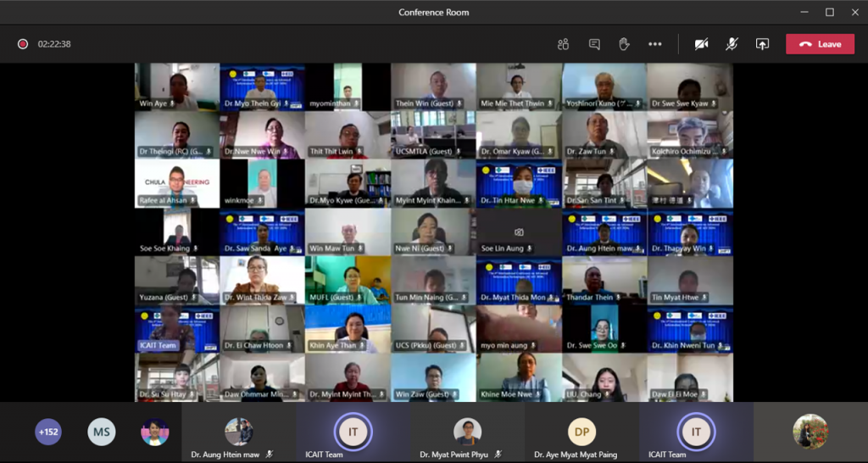Maximize the Conference Room window
Image resolution: width=868 pixels, height=463 pixels.
tap(830, 12)
